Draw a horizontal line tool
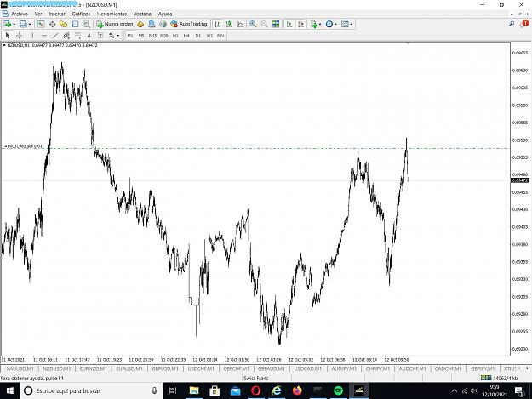 tap(43, 35)
